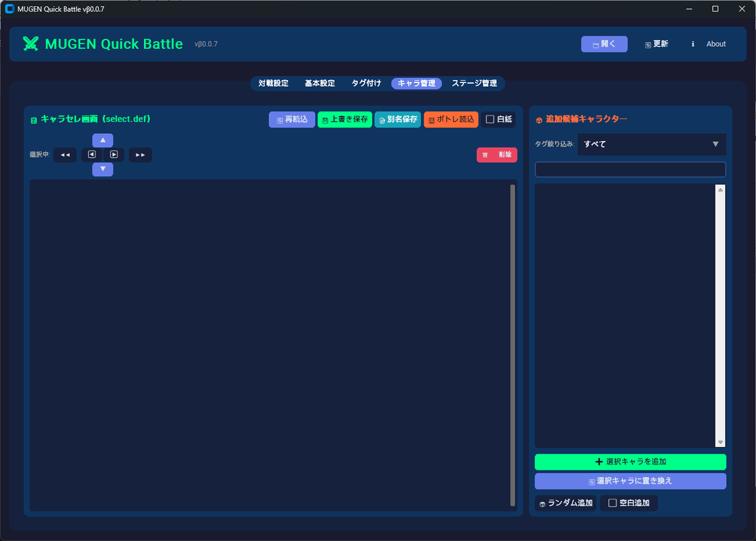Image resolution: width=756 pixels, height=541 pixels.
Task: Click the single left arrow button
Action: 91,155
